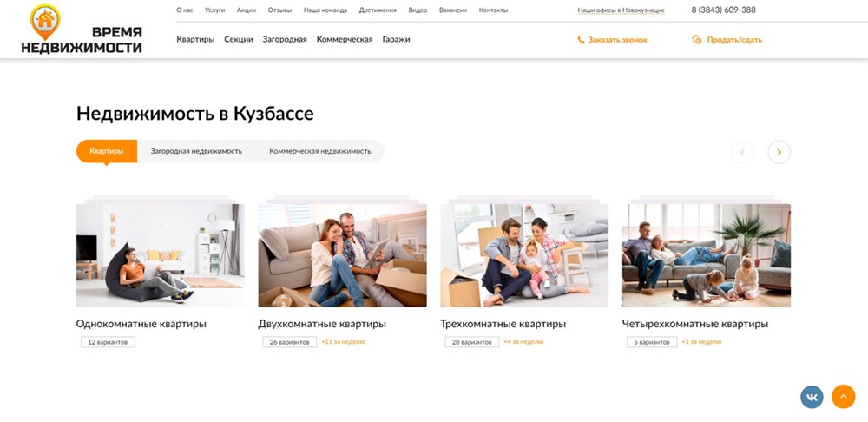
Task: Click the VK social network icon
Action: [x=812, y=397]
